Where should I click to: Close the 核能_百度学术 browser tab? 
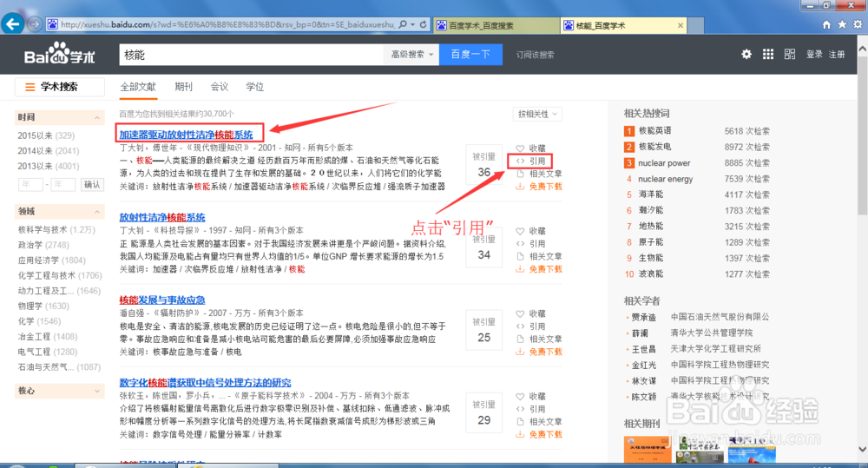[x=681, y=25]
